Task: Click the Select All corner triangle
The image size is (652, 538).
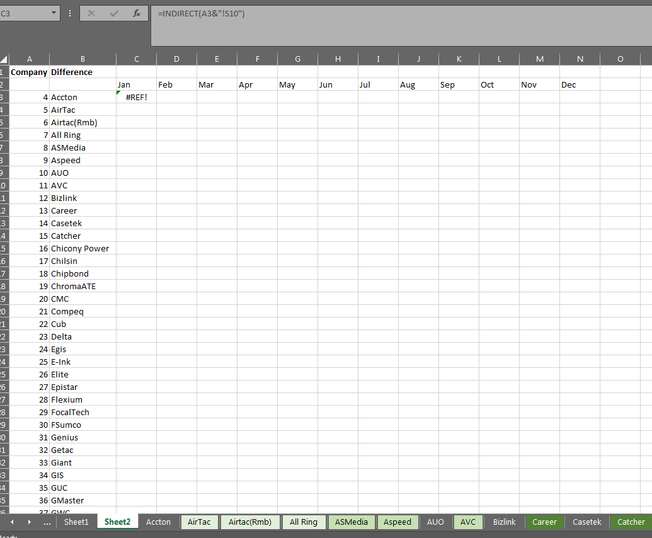Action: tap(4, 59)
